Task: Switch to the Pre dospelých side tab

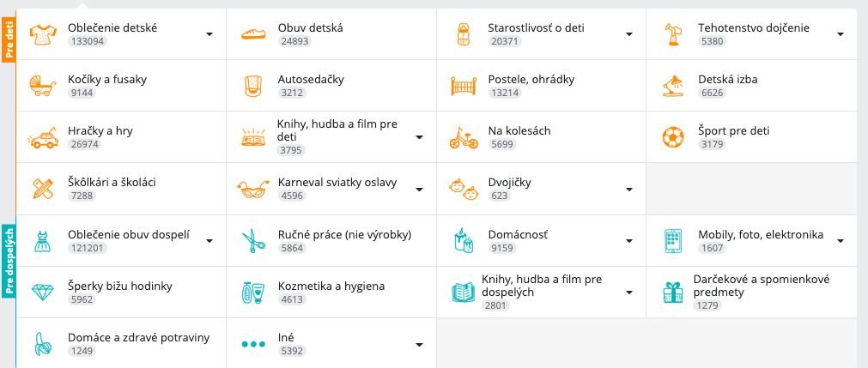Action: [9, 261]
